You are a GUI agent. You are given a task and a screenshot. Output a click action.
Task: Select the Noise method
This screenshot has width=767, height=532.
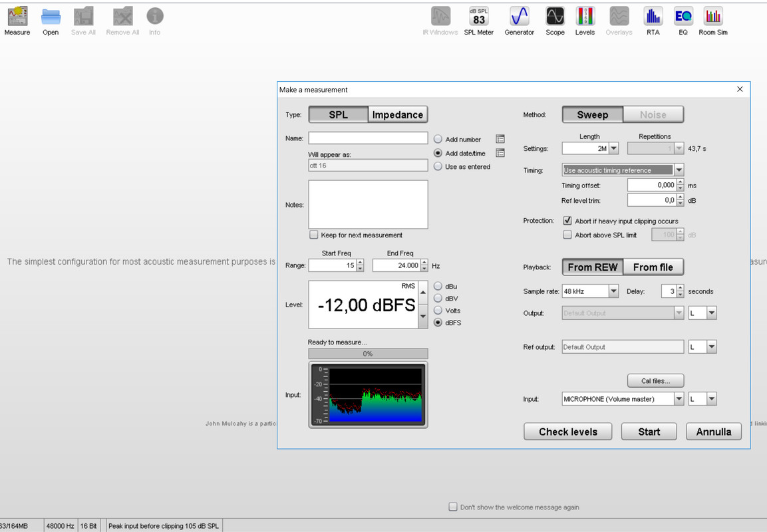pos(653,114)
